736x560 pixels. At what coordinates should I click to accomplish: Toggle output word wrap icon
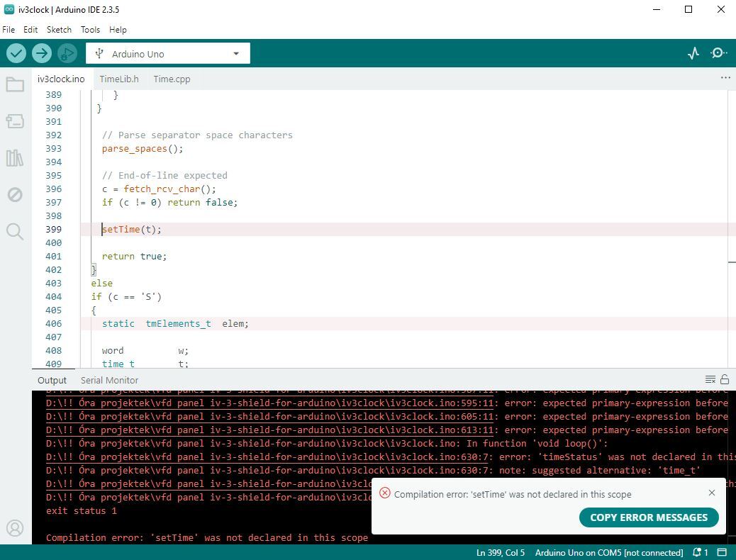pyautogui.click(x=710, y=379)
